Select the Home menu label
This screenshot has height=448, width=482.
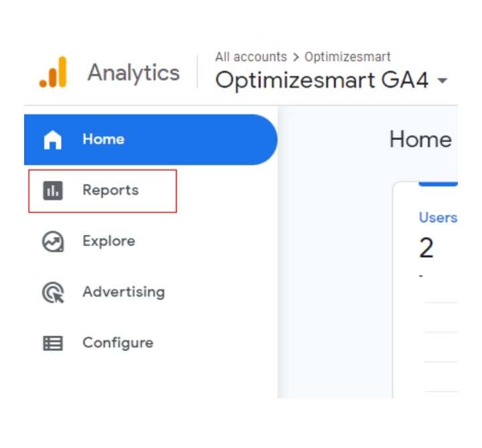coord(104,139)
